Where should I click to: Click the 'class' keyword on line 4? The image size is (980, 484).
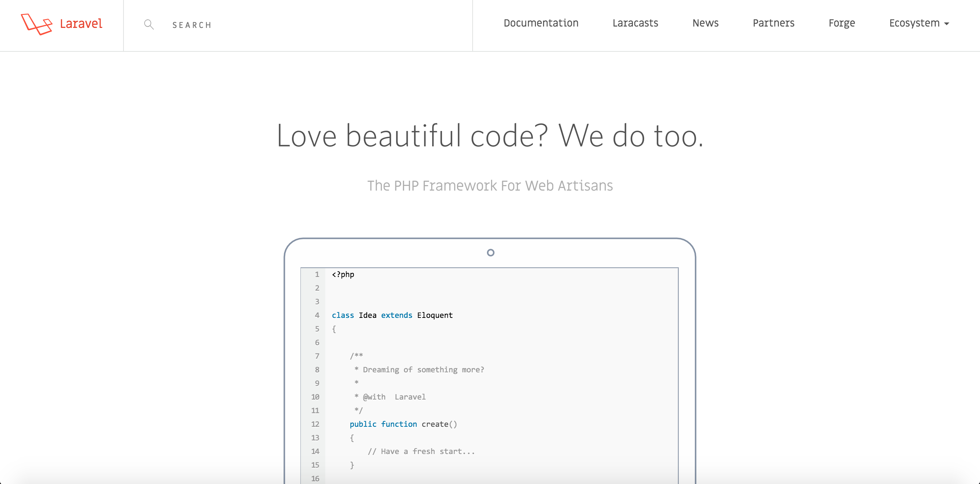click(343, 315)
